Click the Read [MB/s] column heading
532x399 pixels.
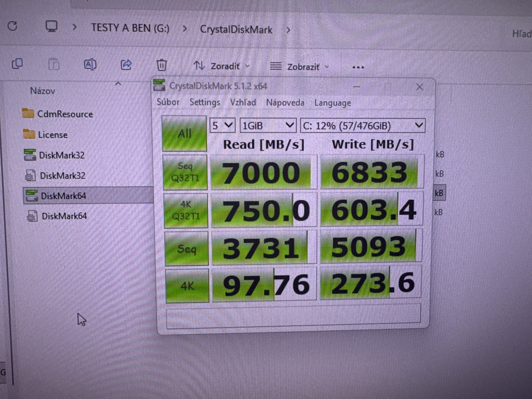click(x=264, y=144)
